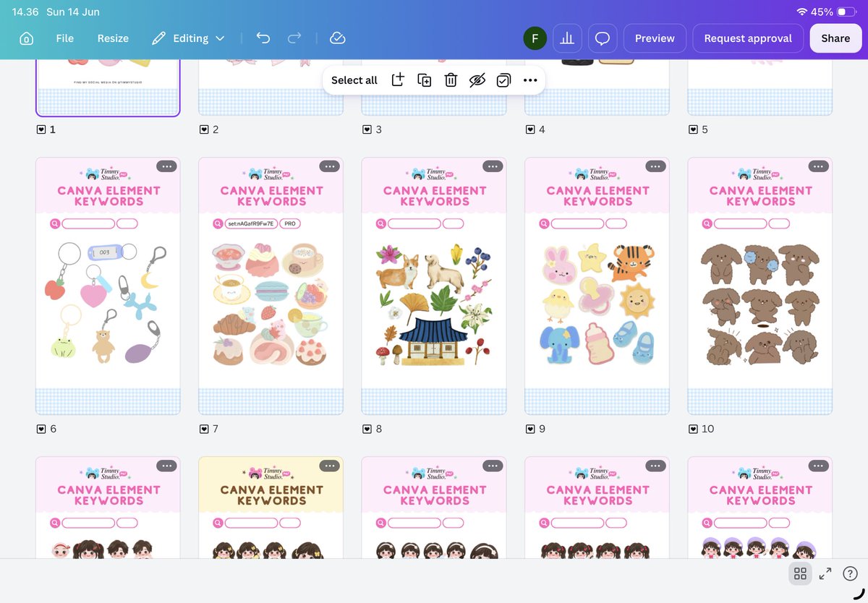
Task: Expand the Editing mode dropdown
Action: pyautogui.click(x=188, y=38)
